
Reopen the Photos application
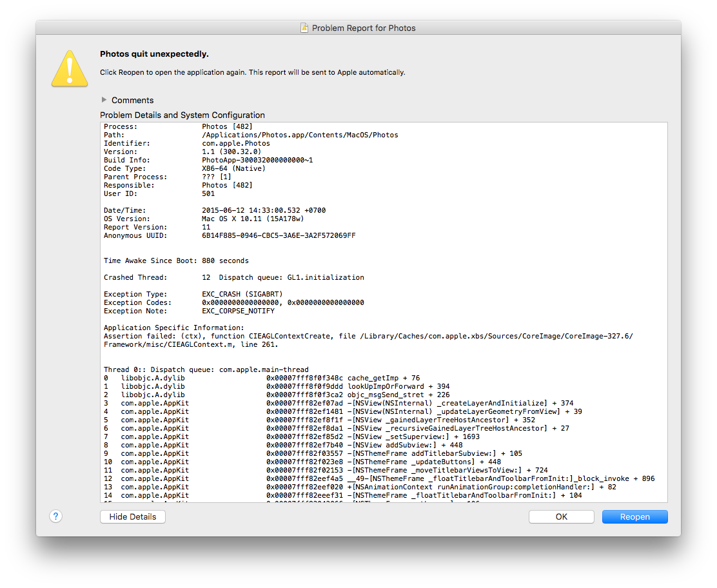pyautogui.click(x=634, y=516)
